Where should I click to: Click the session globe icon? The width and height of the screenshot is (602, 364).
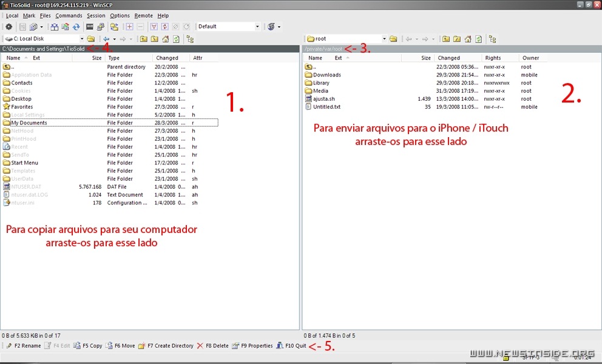pyautogui.click(x=271, y=27)
